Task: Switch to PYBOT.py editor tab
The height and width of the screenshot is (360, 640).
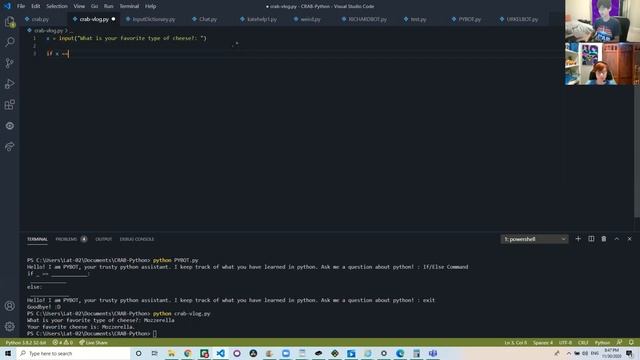Action: point(469,19)
